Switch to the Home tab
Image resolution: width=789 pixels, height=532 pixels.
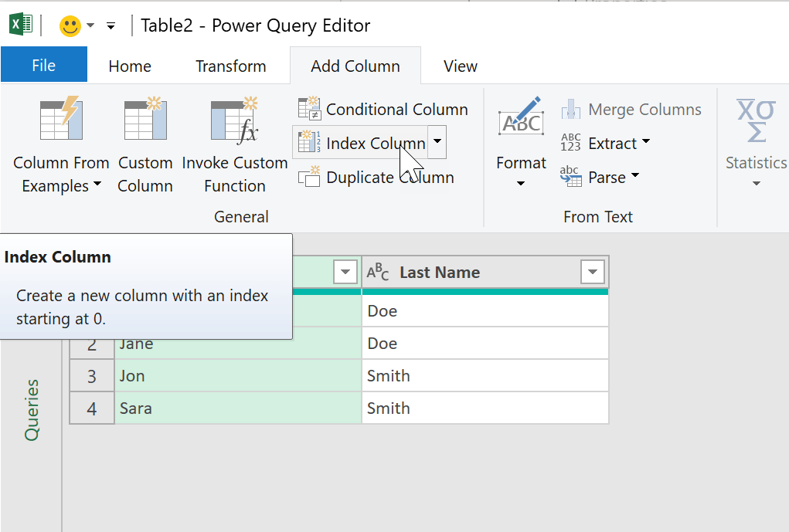[x=130, y=66]
